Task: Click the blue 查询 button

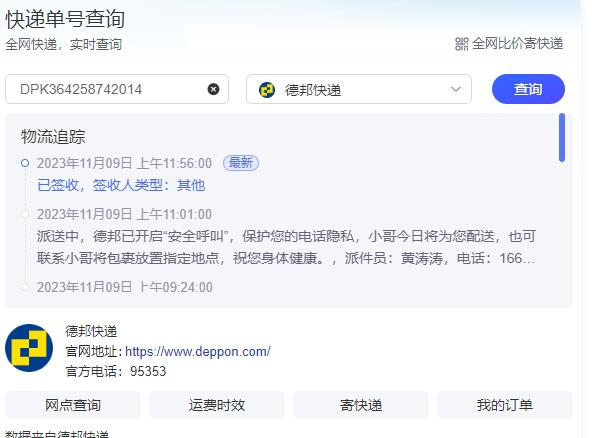Action: (x=528, y=89)
